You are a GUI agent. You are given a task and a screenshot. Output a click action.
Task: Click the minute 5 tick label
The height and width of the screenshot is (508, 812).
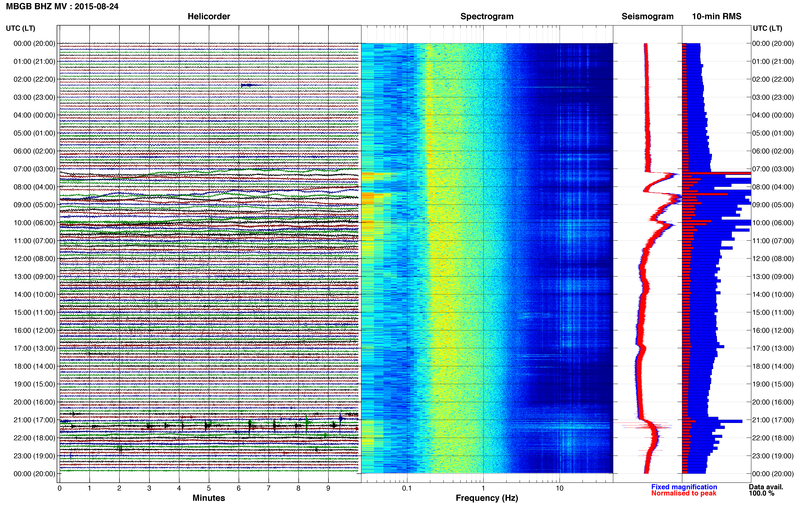[209, 488]
